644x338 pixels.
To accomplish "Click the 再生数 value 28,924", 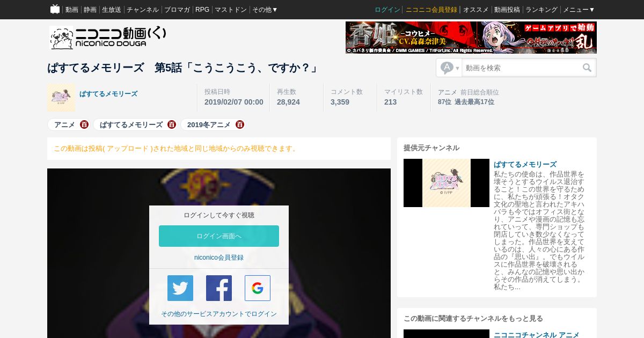I will [x=289, y=102].
